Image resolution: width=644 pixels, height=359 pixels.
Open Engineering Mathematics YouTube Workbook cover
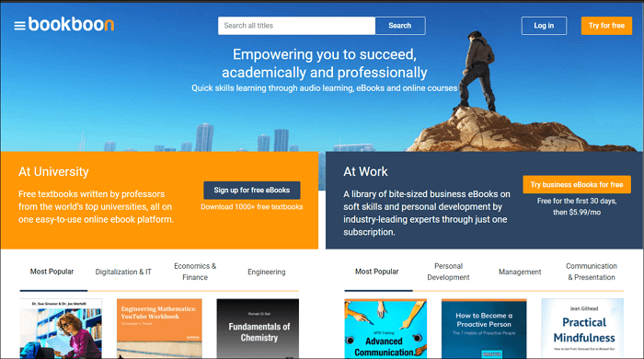click(x=159, y=329)
